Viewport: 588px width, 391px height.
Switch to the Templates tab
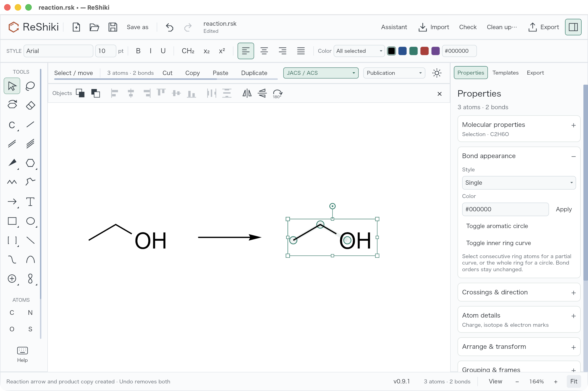tap(505, 73)
